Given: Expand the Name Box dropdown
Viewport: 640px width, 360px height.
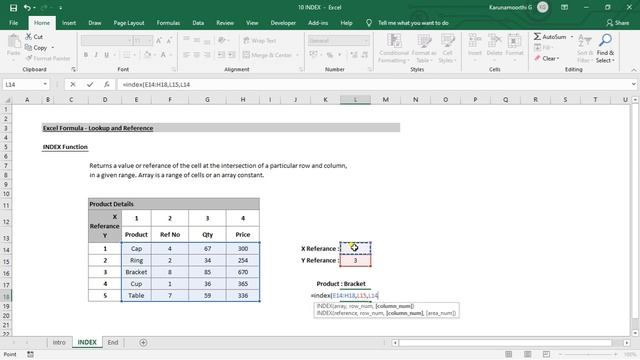Looking at the screenshot, I should click(x=45, y=84).
